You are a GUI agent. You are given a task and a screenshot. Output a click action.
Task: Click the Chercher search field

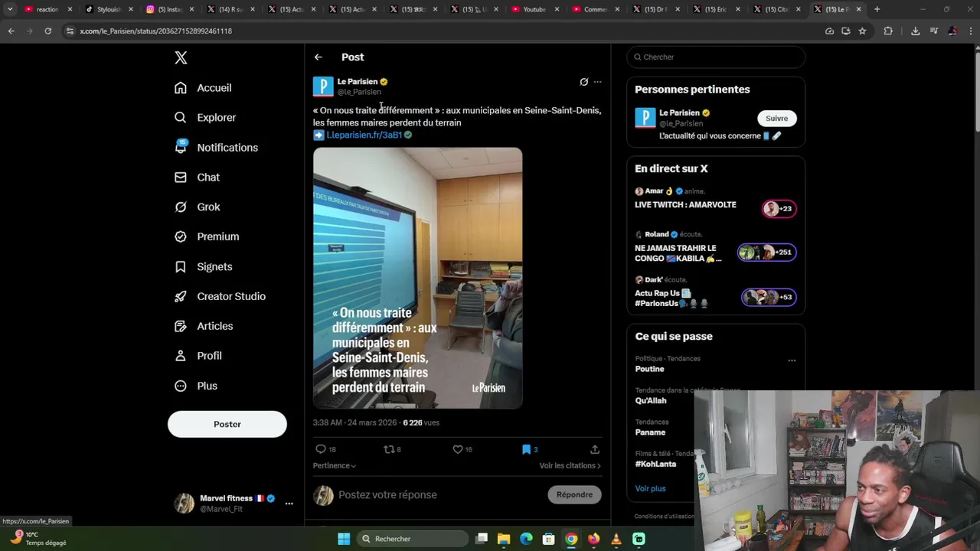tap(716, 57)
